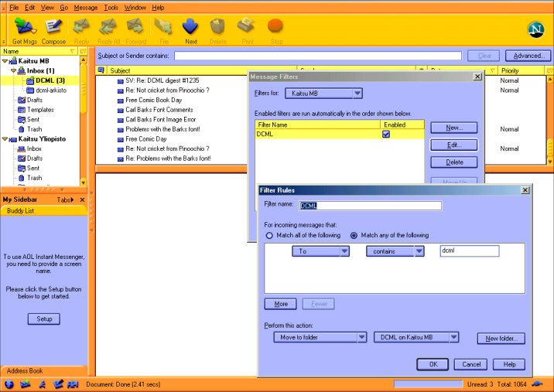The image size is (554, 392).
Task: Open the Move to folder action dropdown
Action: click(x=320, y=337)
